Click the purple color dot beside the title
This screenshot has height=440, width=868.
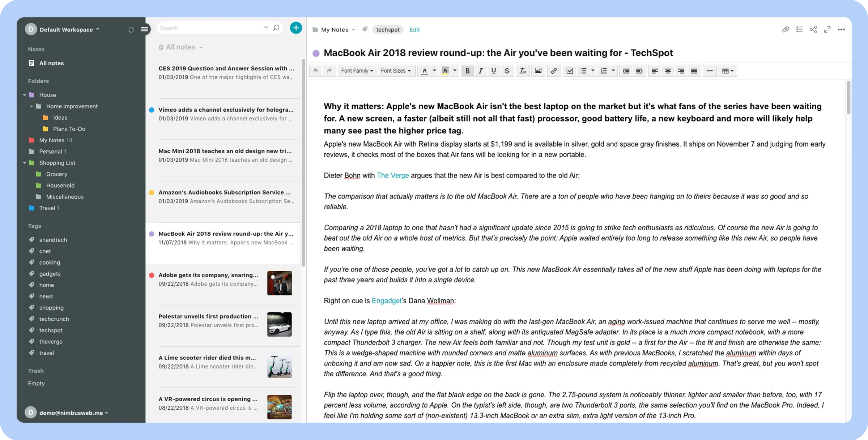tap(316, 53)
